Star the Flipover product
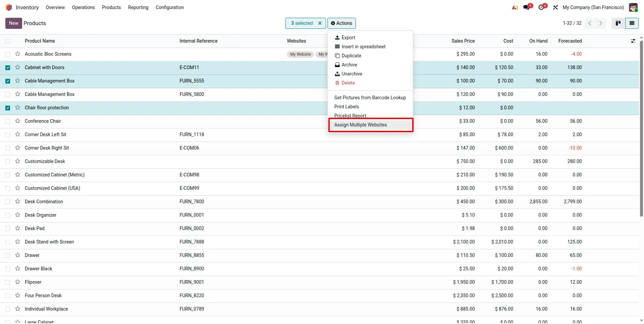The width and height of the screenshot is (644, 324). (x=18, y=282)
